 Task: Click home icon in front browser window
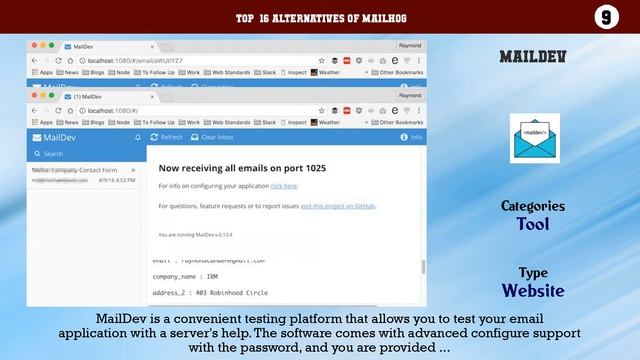point(70,111)
